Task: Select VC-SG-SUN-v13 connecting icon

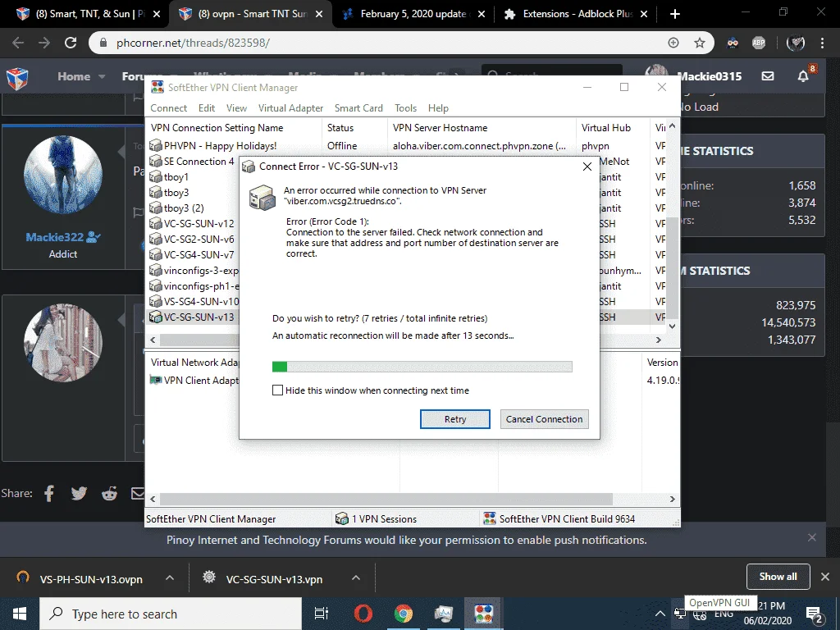Action: point(155,317)
